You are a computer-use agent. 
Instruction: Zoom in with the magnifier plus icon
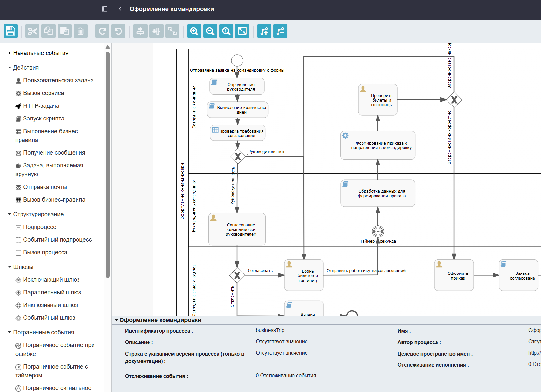pos(194,31)
